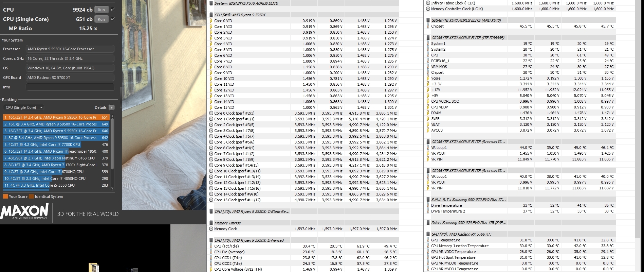Click the CPU VCORE SOC row label
The image size is (644, 272).
[x=445, y=101]
